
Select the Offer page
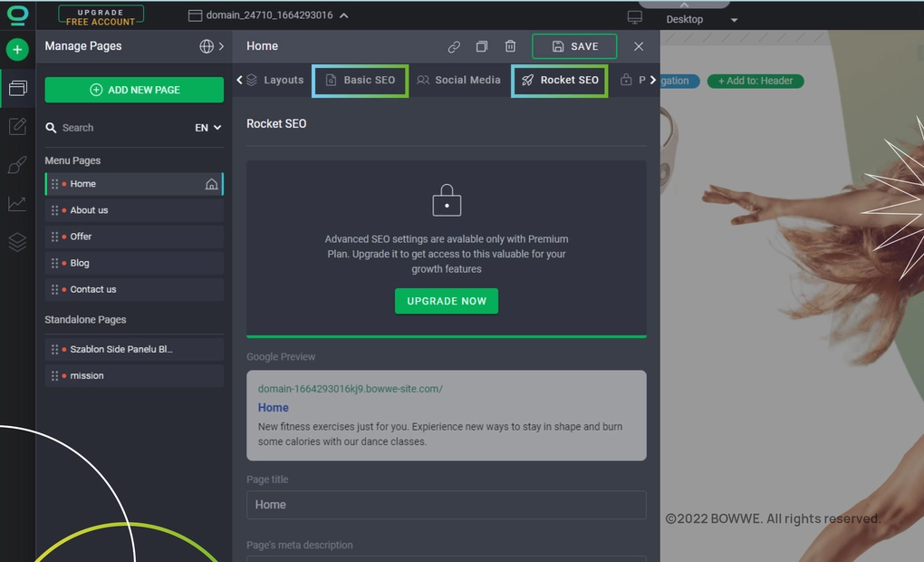[134, 237]
